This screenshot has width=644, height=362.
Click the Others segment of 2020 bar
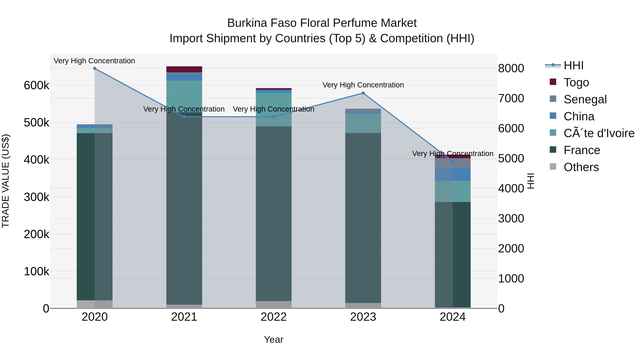click(x=94, y=304)
